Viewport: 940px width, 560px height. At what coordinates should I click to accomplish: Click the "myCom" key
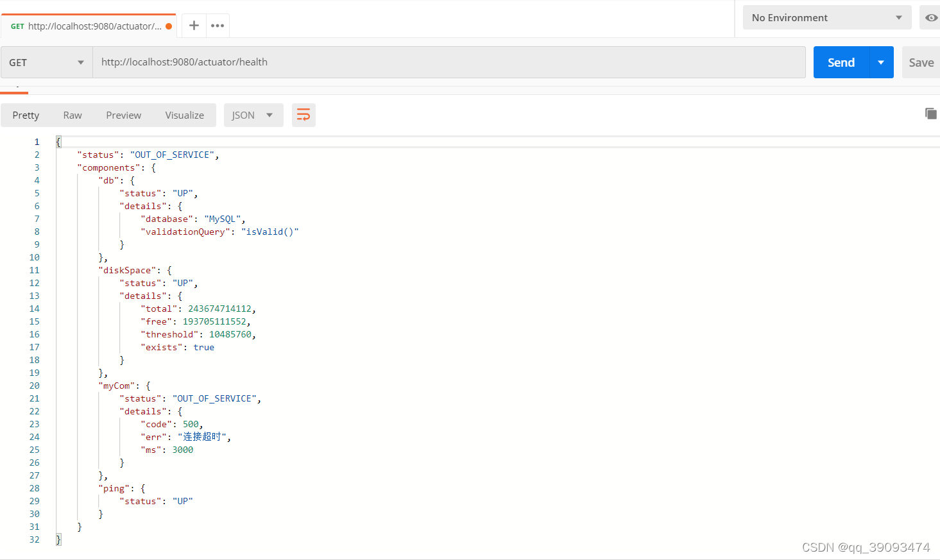117,386
